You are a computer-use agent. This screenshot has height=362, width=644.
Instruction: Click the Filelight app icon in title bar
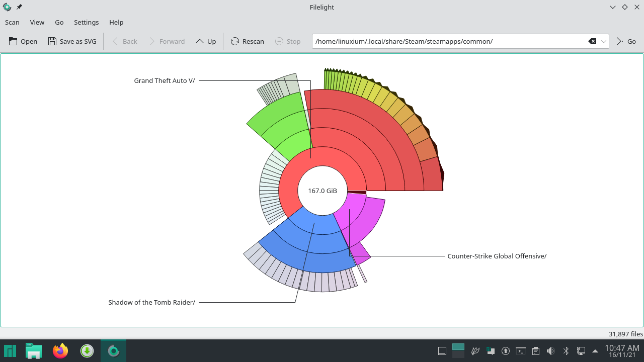point(7,7)
